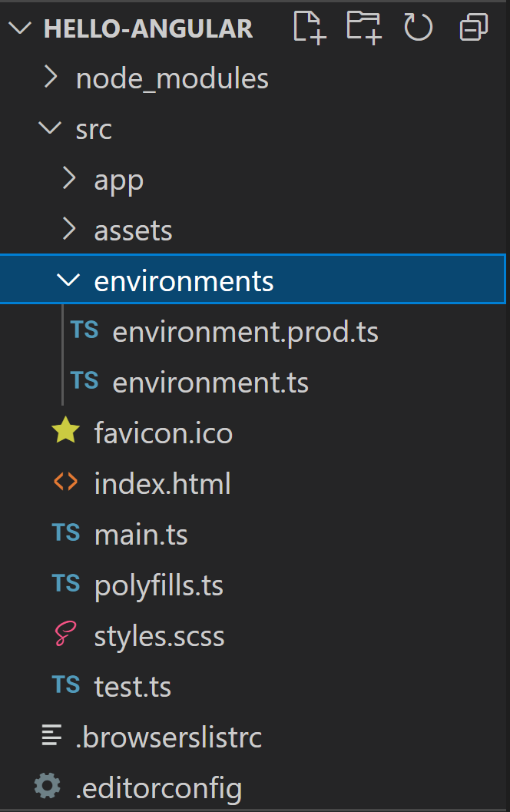510x812 pixels.
Task: Click the TS icon of environment.prod.ts
Action: (84, 330)
